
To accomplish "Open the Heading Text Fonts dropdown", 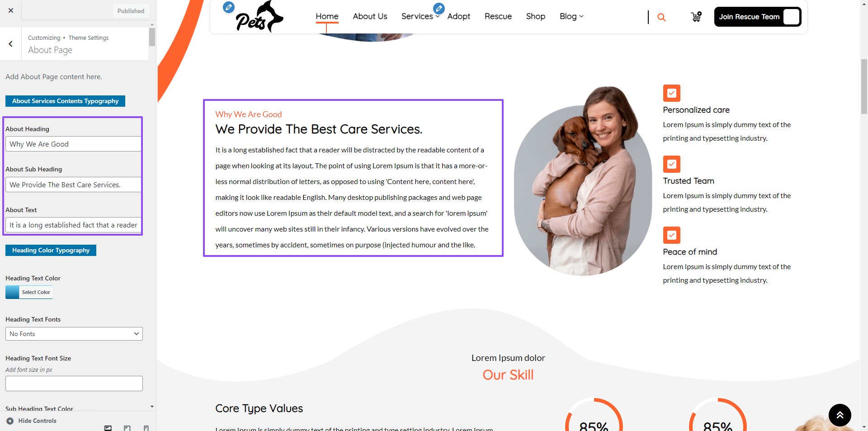I will pos(74,334).
